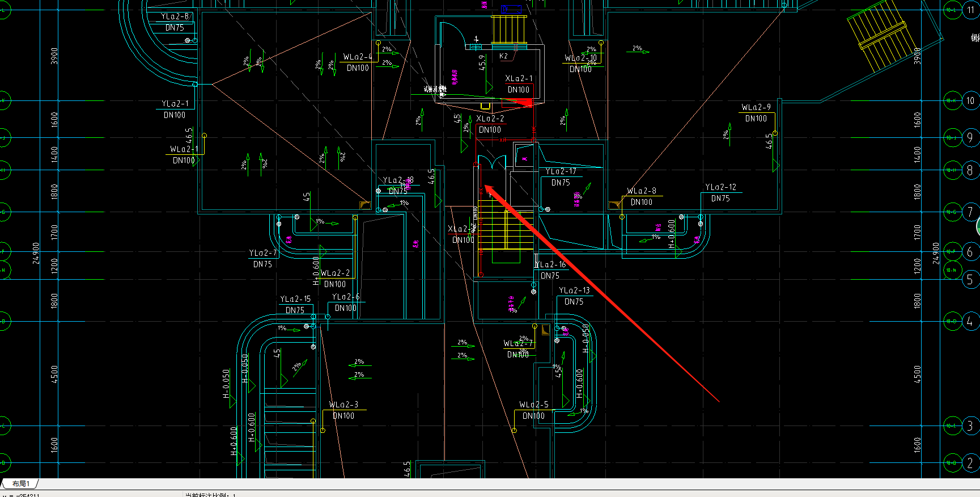Select the YLa2-15 pipe label
Screen dimensions: 980x497
pos(295,299)
